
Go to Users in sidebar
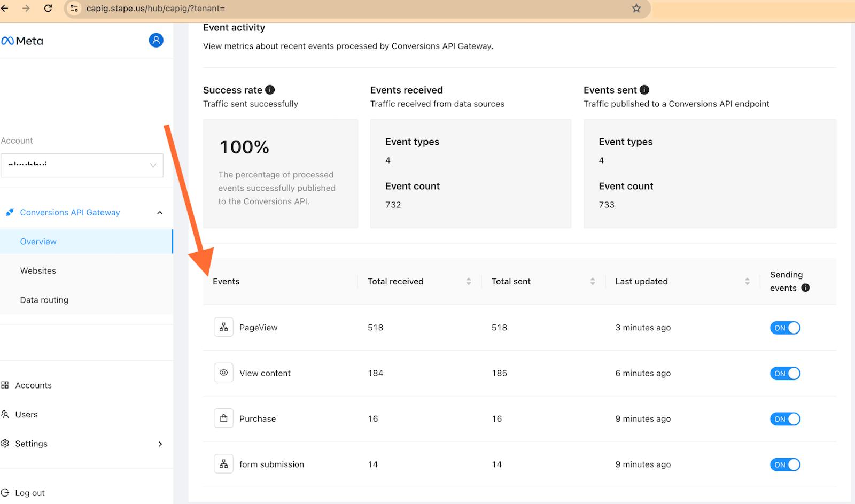[x=26, y=414]
